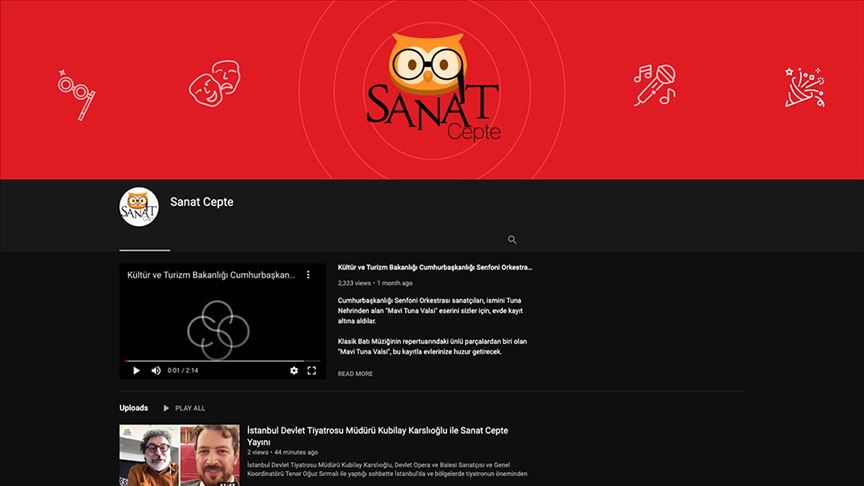Image resolution: width=864 pixels, height=486 pixels.
Task: Enter fullscreen mode in the video player
Action: tap(312, 370)
